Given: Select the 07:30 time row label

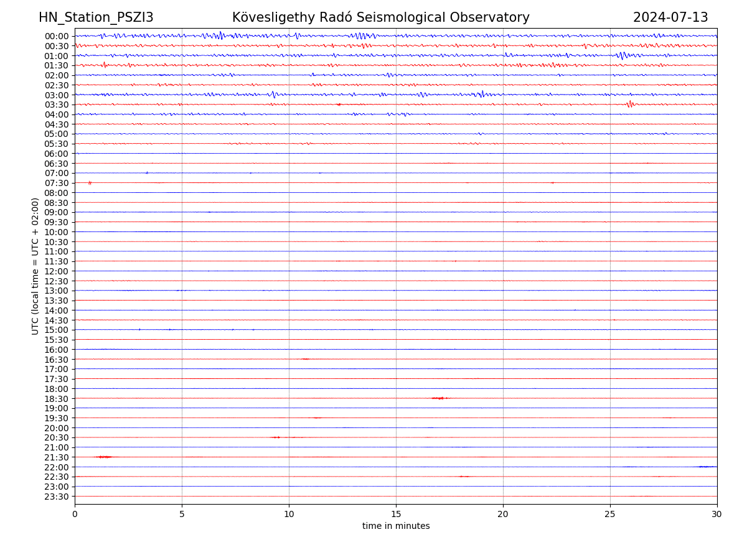Looking at the screenshot, I should pyautogui.click(x=56, y=183).
